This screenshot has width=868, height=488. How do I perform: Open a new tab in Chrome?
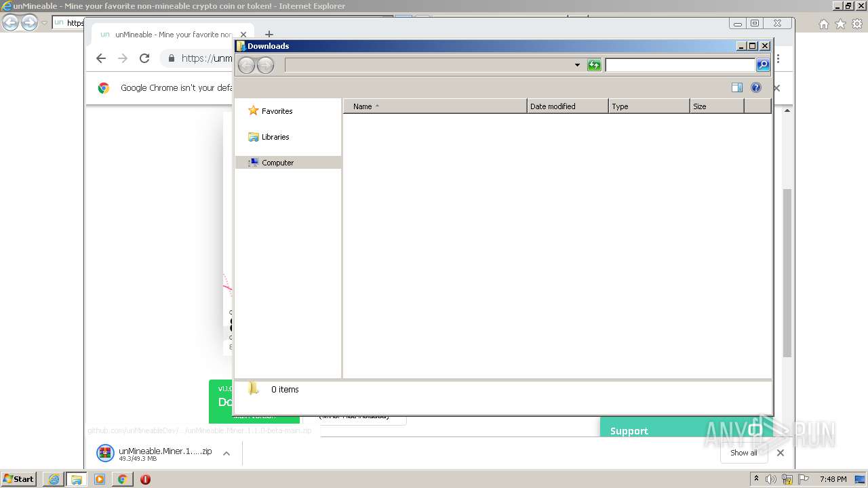tap(269, 35)
